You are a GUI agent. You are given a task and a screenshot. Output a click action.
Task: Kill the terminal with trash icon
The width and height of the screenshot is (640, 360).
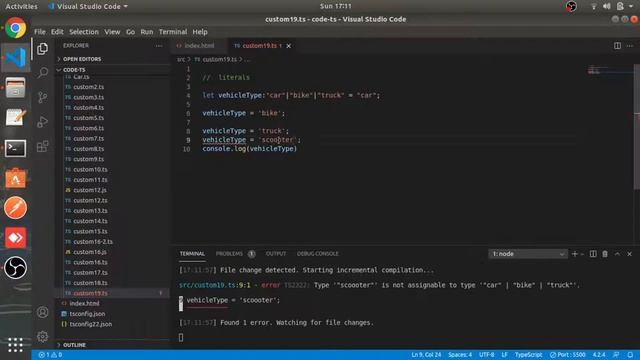click(x=605, y=254)
